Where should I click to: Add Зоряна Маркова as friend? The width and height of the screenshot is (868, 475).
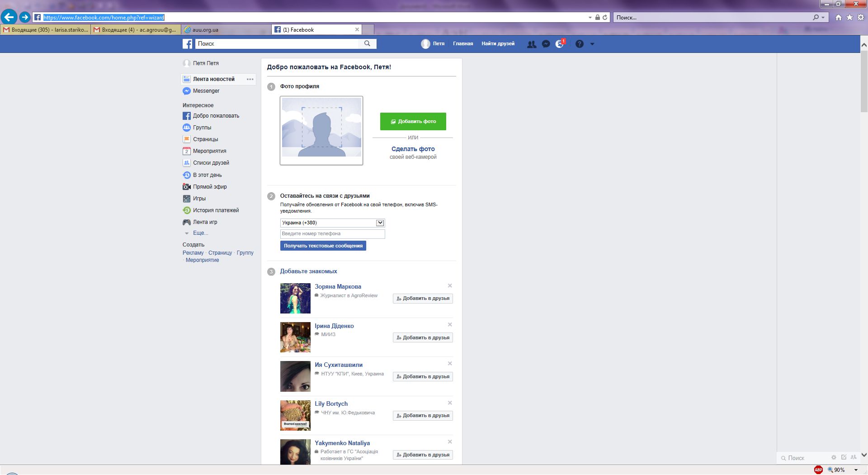pyautogui.click(x=423, y=299)
